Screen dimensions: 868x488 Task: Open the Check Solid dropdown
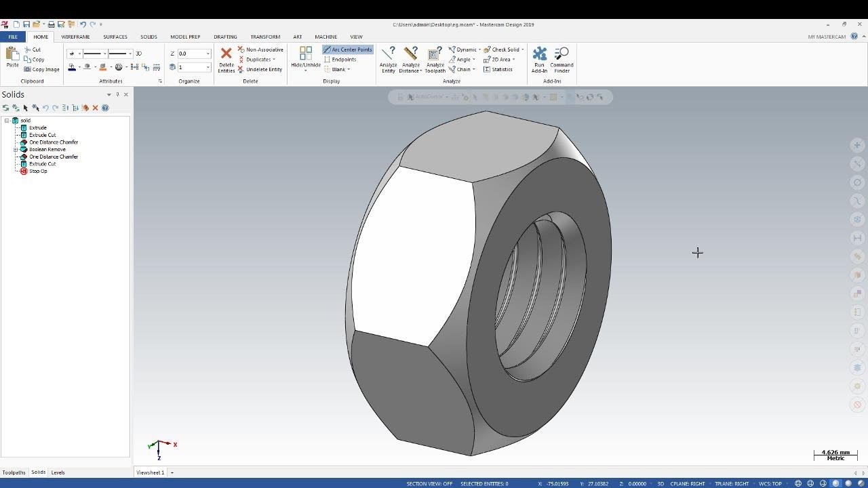pyautogui.click(x=523, y=49)
